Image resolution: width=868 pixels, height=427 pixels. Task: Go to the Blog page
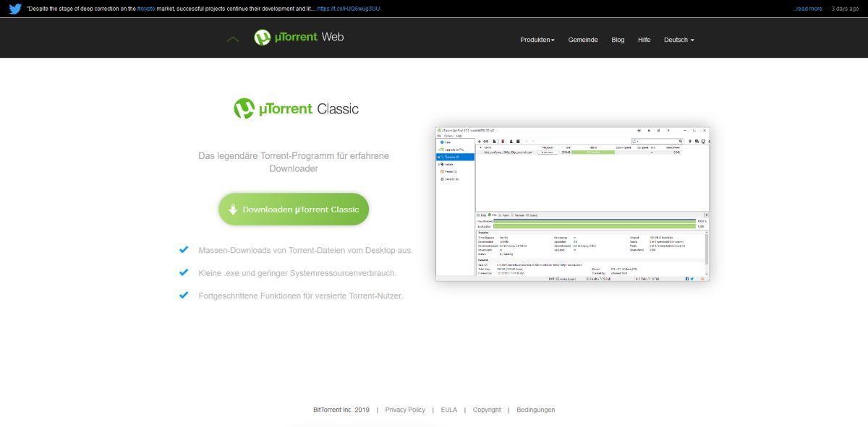[x=618, y=40]
